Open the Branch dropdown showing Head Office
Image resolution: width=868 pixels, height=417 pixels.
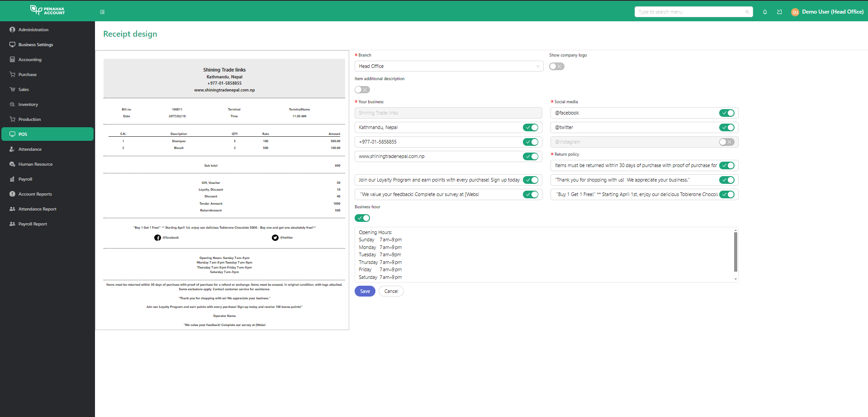coord(449,67)
